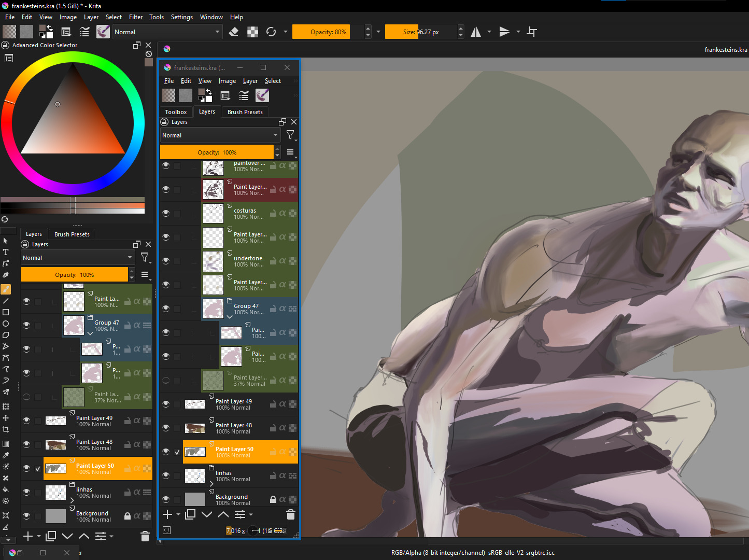The image size is (749, 560).
Task: Select the Rectangle shape tool
Action: coord(6,312)
